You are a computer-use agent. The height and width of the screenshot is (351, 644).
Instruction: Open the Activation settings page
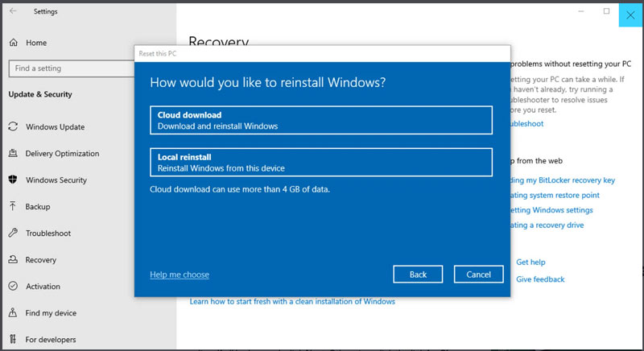[x=43, y=287]
